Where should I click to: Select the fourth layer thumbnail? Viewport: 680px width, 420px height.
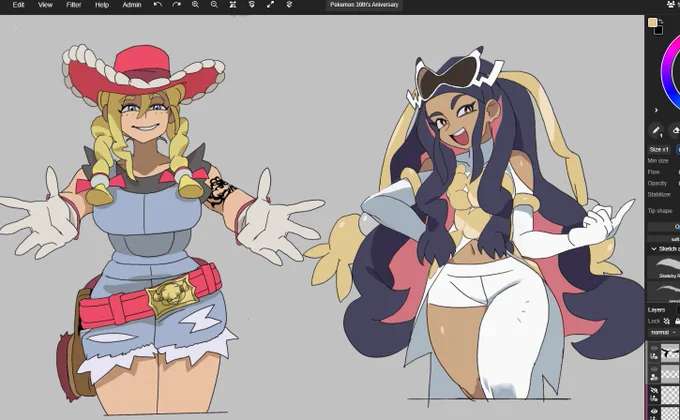670,413
